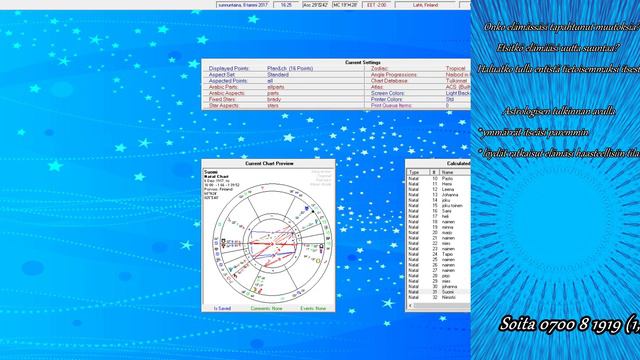Open the Atlas setting

(x=377, y=87)
